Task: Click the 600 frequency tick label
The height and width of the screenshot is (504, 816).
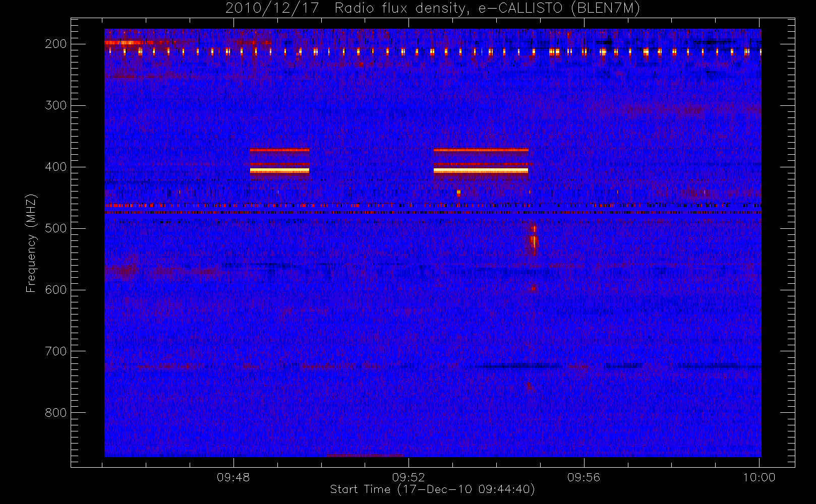Action: tap(56, 290)
